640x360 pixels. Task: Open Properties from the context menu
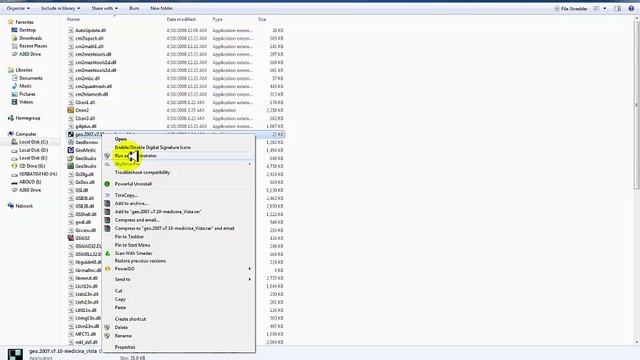coord(125,347)
